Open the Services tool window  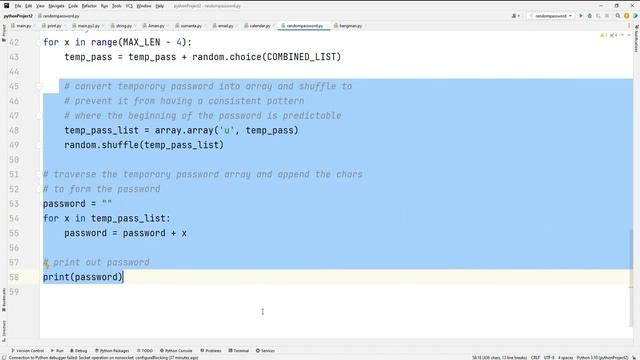(265, 351)
